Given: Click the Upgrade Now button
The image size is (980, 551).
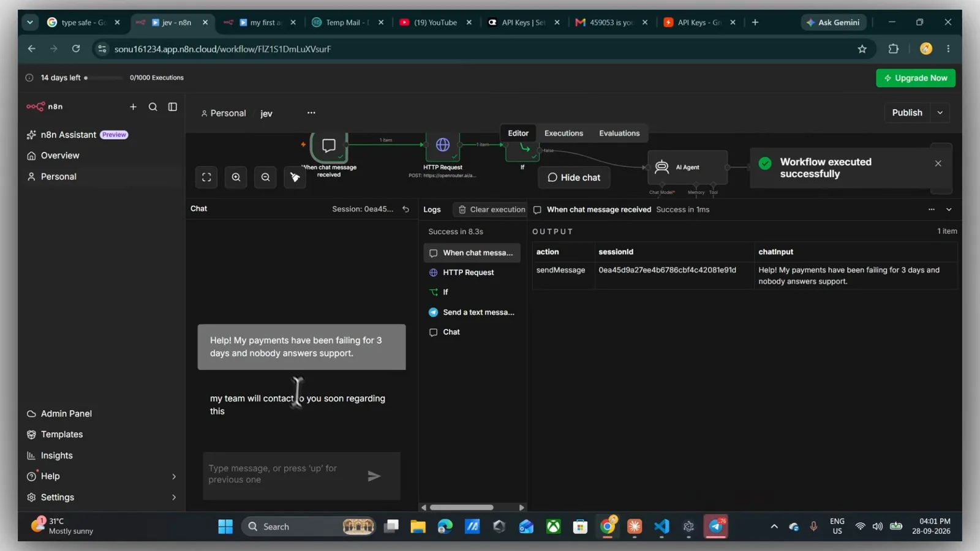Looking at the screenshot, I should (x=915, y=78).
